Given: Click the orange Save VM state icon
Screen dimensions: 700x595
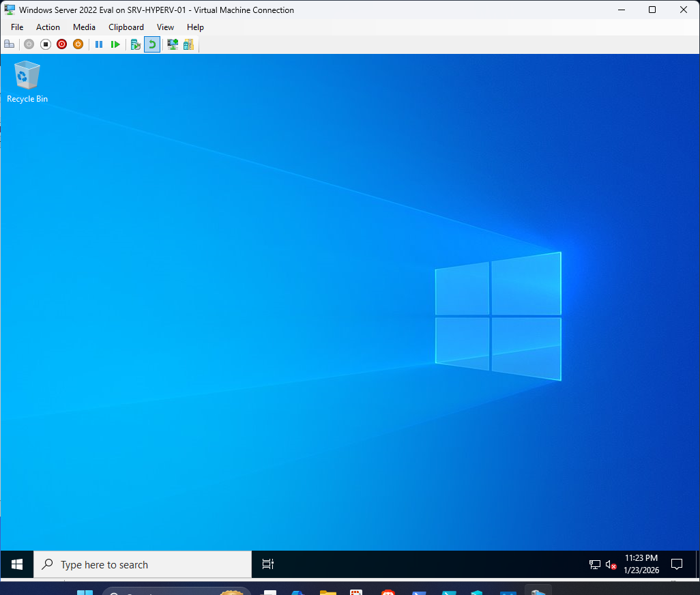Looking at the screenshot, I should (78, 44).
